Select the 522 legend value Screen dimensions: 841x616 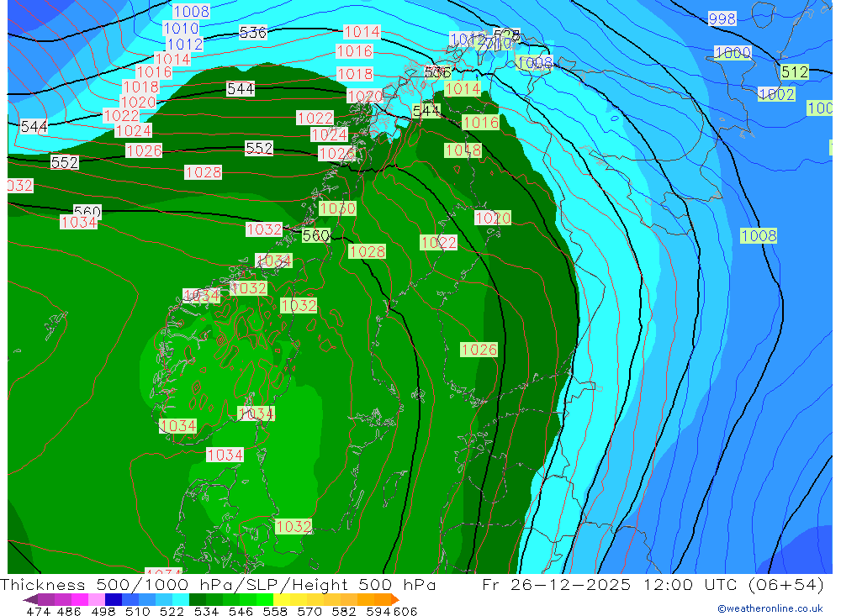click(x=172, y=611)
